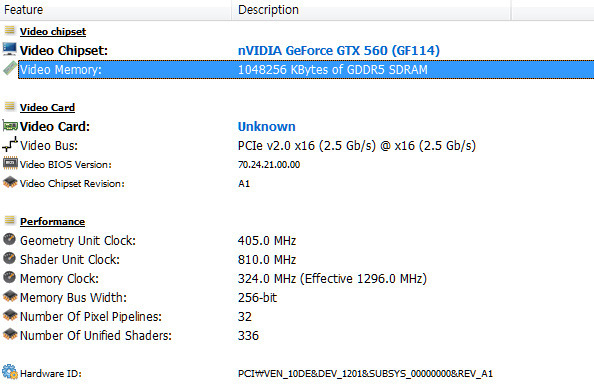The image size is (594, 387).
Task: Click the A1 chipset revision value
Action: tap(244, 184)
